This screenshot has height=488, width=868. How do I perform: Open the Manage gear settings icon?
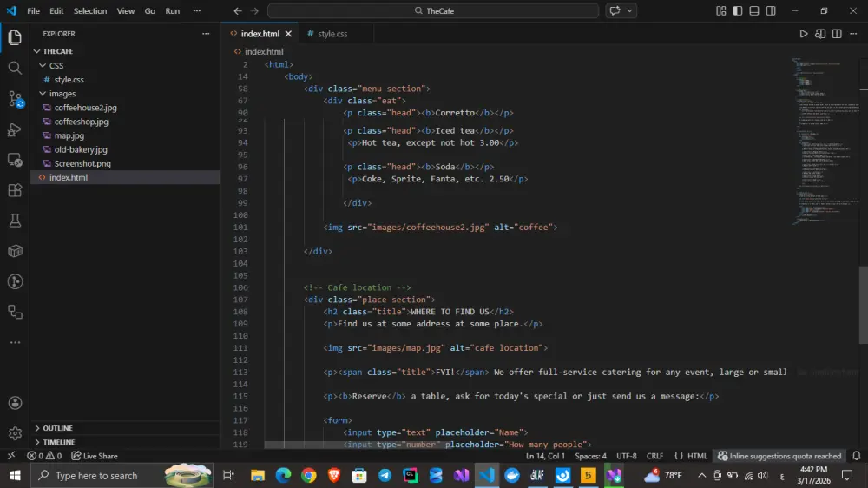pyautogui.click(x=15, y=432)
